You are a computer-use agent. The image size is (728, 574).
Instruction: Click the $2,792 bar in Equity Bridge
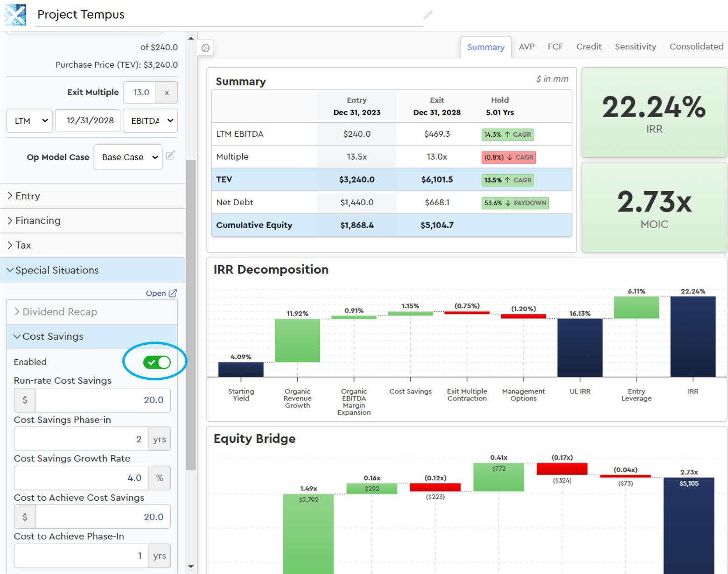308,534
